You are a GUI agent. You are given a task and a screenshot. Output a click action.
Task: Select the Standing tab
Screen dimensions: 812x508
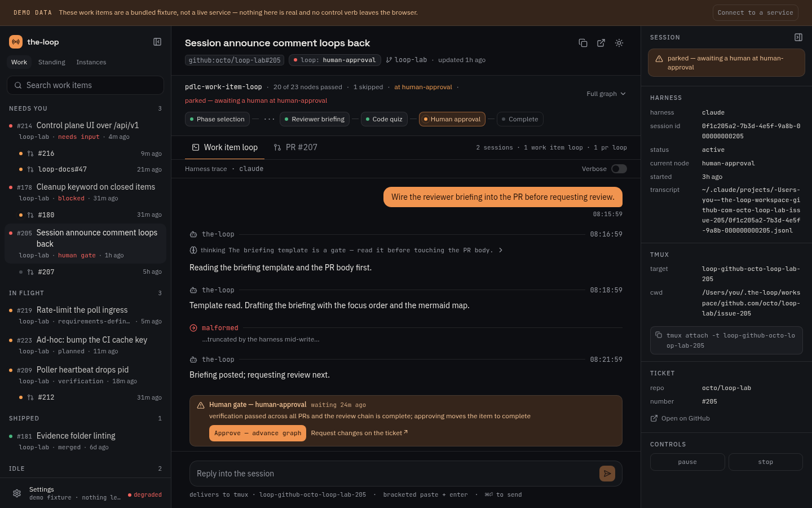[x=52, y=62]
